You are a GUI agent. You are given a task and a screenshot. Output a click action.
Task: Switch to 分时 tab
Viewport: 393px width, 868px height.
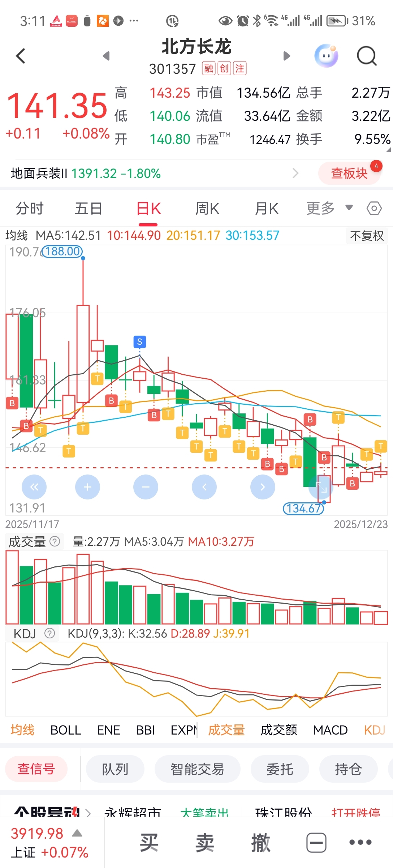pos(30,209)
